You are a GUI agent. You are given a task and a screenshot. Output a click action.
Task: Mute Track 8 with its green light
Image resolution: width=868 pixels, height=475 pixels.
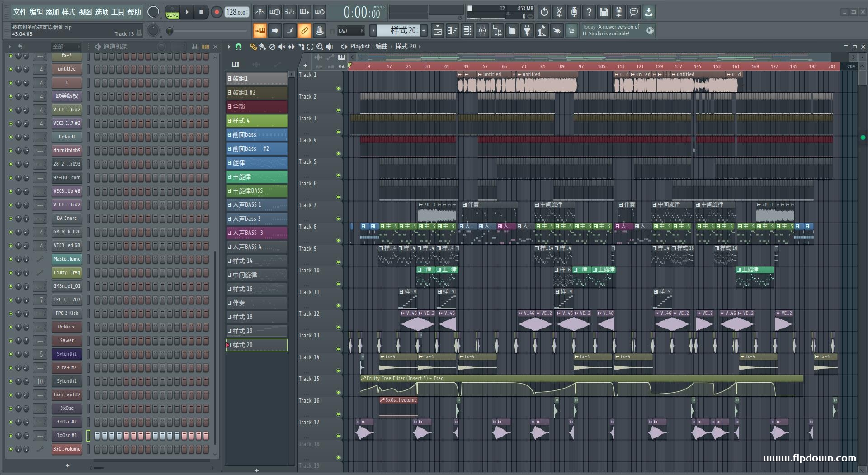[338, 240]
